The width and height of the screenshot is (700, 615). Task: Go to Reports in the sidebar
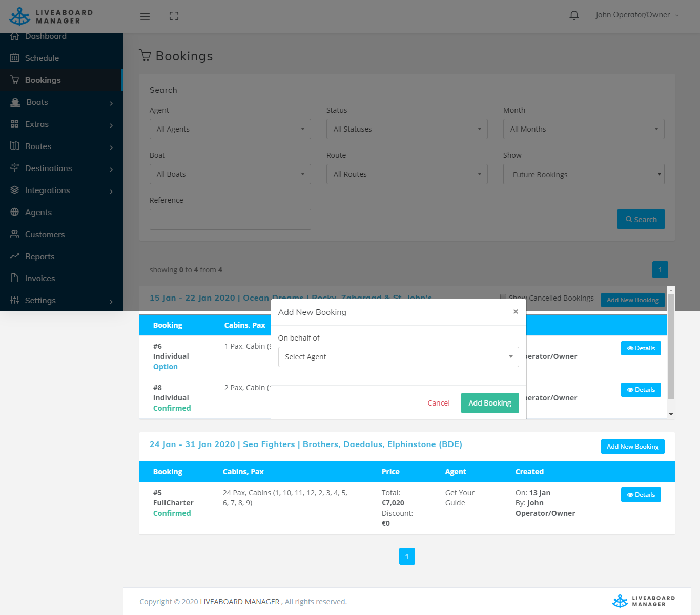point(39,257)
